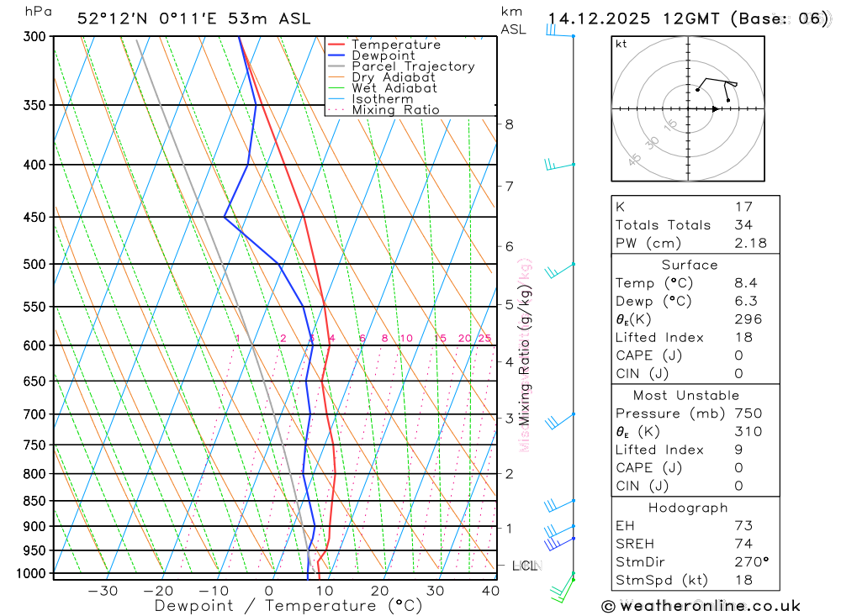Image resolution: width=841 pixels, height=616 pixels.
Task: Click the 'CAPE (J)' label in the Surface section
Action: click(649, 356)
